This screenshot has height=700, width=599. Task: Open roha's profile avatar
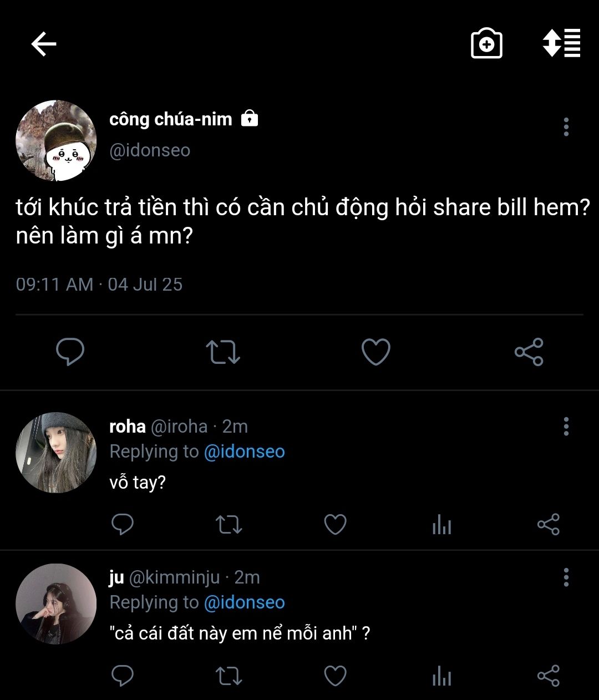[x=56, y=453]
